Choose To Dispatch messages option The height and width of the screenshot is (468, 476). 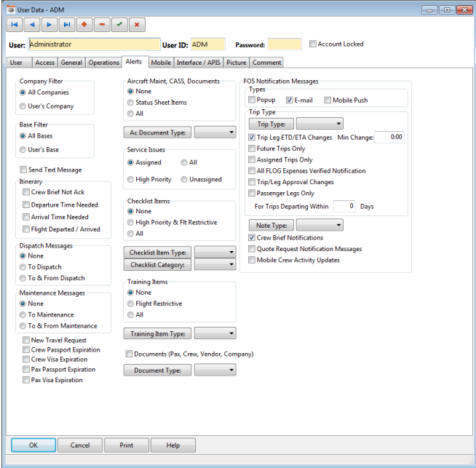click(23, 267)
